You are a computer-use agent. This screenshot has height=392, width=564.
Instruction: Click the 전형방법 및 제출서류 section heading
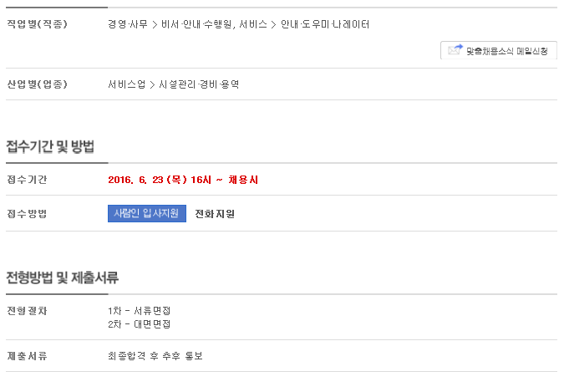(63, 277)
